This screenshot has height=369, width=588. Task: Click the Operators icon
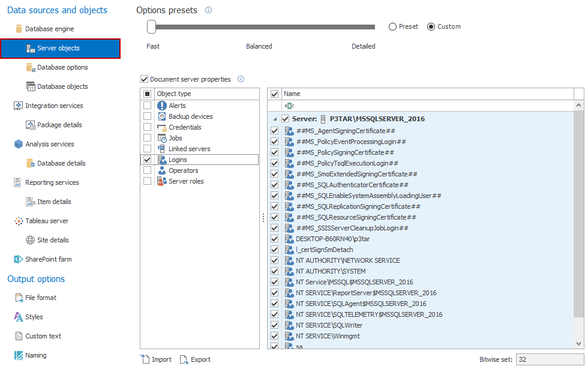click(x=161, y=170)
